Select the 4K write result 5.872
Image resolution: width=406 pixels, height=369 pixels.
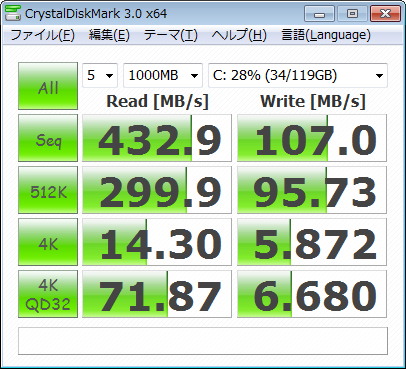(312, 242)
